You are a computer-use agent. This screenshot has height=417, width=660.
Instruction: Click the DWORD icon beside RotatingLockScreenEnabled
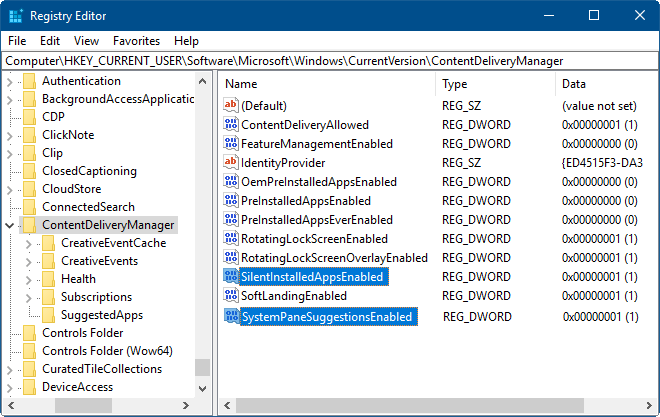click(231, 239)
